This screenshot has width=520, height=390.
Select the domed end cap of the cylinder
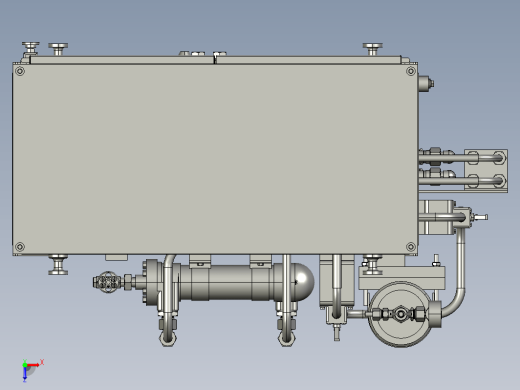tap(304, 282)
